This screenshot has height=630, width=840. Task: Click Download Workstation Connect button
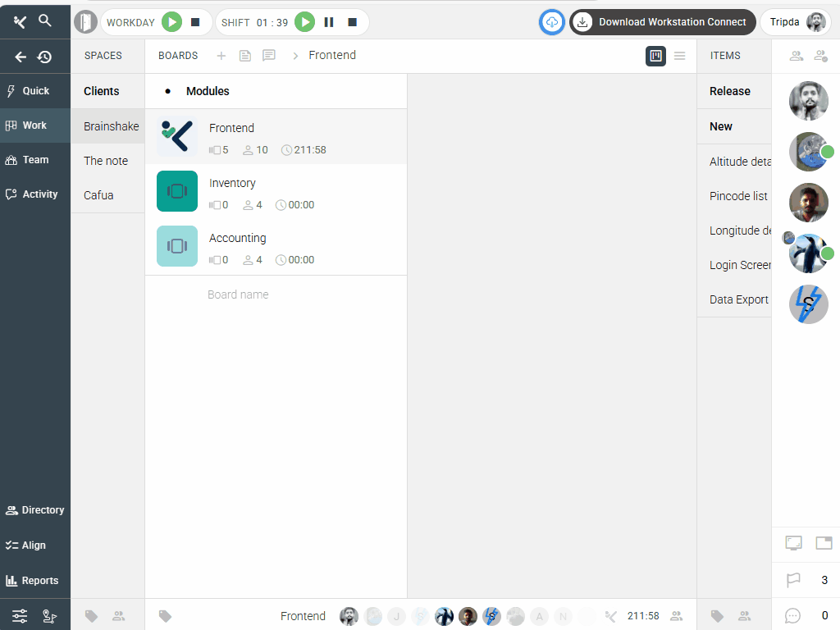pos(662,22)
